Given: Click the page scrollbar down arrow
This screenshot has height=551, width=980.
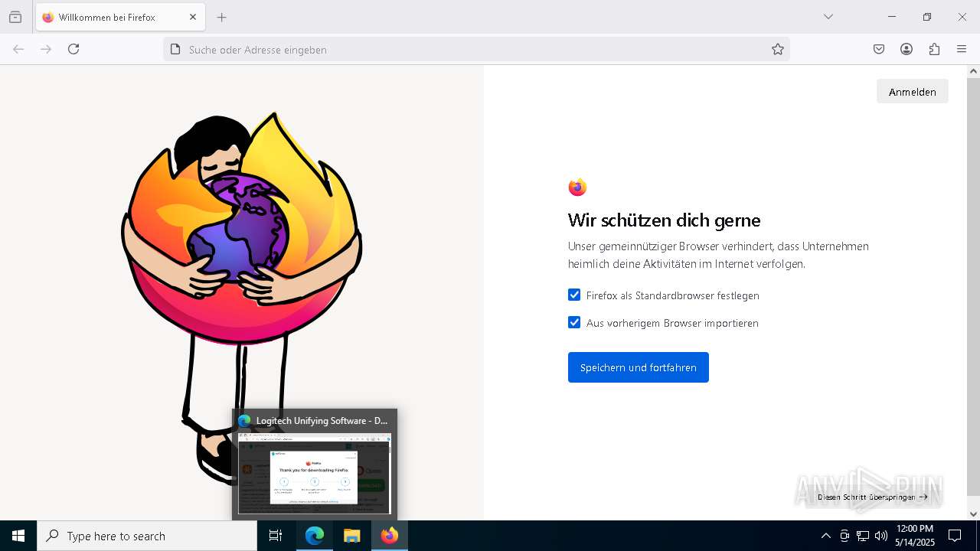Looking at the screenshot, I should pos(973,514).
